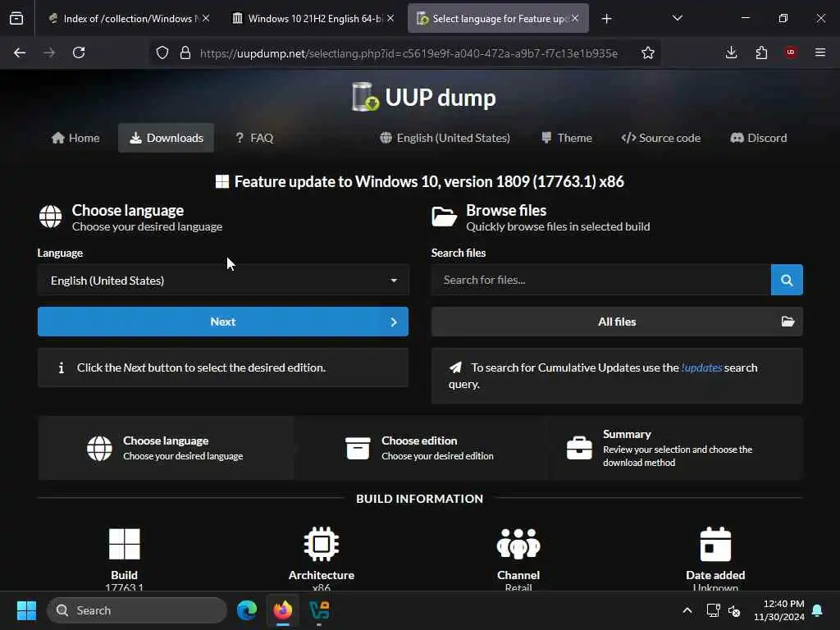Click the Choose language step globe icon
Screen dimensions: 840x630
point(99,448)
